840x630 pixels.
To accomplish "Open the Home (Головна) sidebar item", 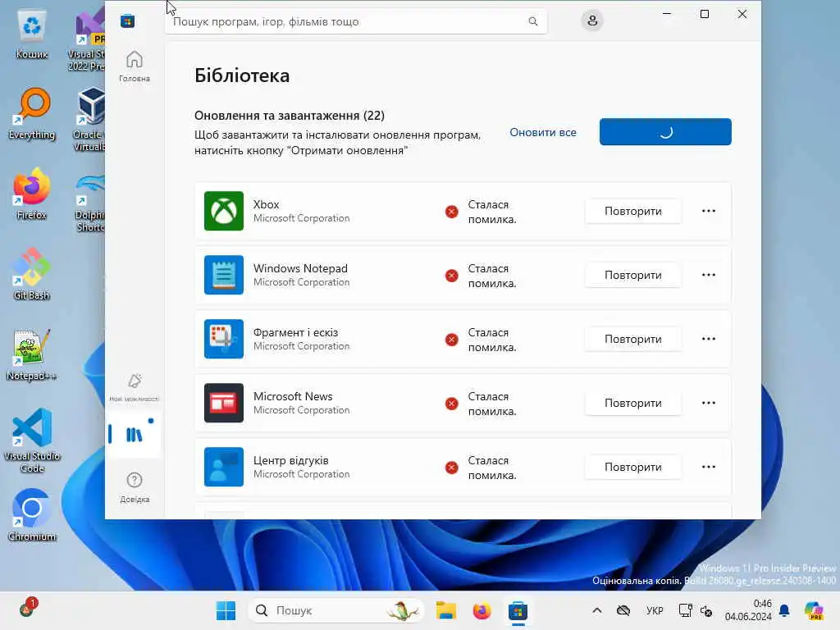I will 135,66.
